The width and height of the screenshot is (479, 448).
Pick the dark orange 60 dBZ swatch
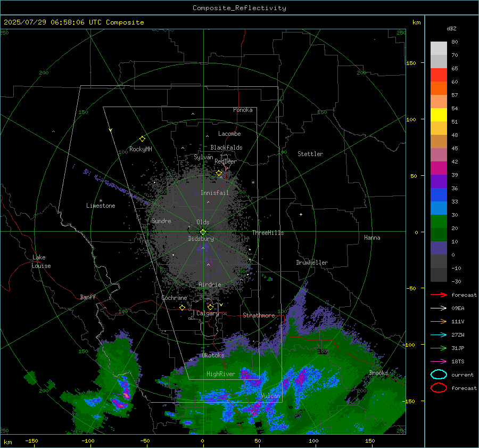[x=439, y=88]
